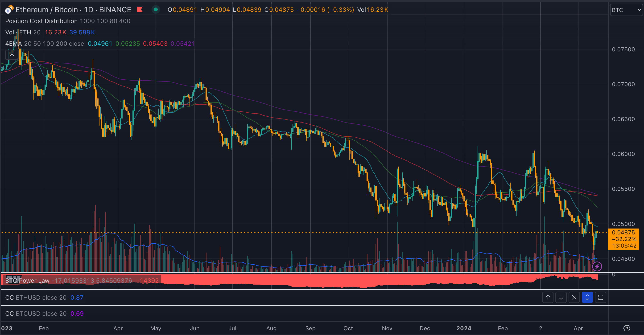Collapse pane with the blue chevrons button
This screenshot has height=335, width=644.
point(587,297)
